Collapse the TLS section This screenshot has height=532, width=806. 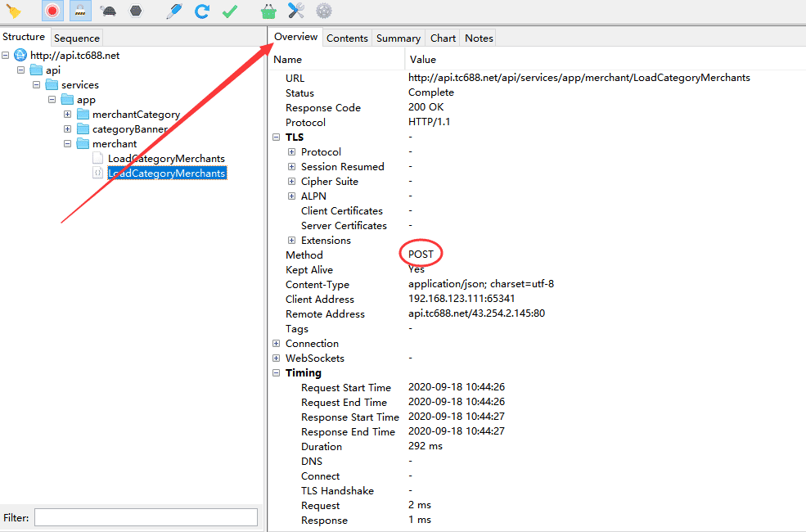tap(277, 137)
